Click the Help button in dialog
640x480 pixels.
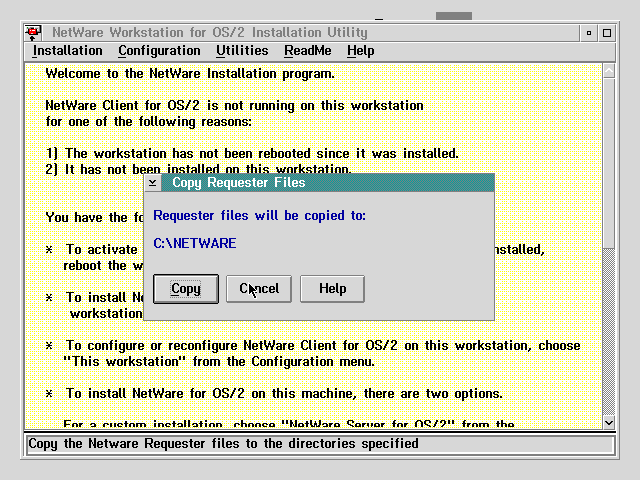(332, 289)
